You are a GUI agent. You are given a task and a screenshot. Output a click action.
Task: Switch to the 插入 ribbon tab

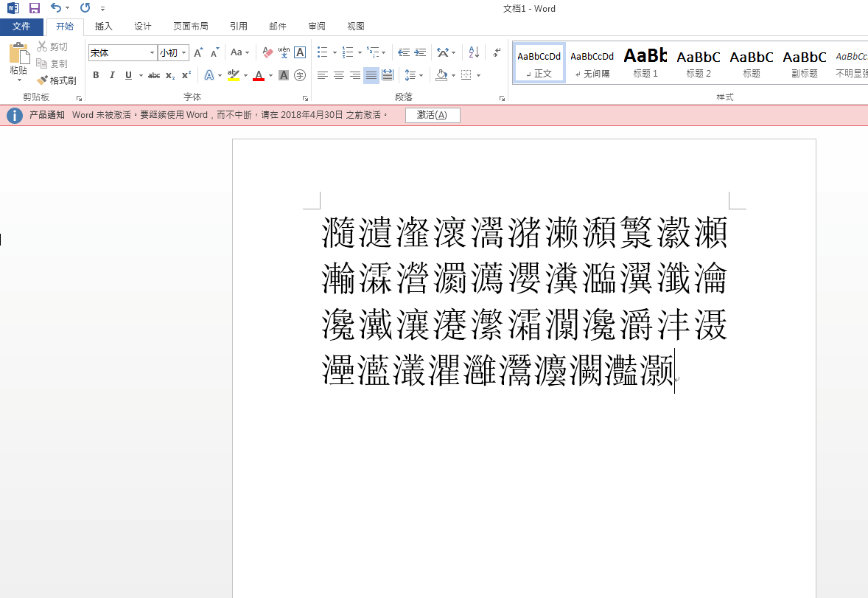(103, 26)
